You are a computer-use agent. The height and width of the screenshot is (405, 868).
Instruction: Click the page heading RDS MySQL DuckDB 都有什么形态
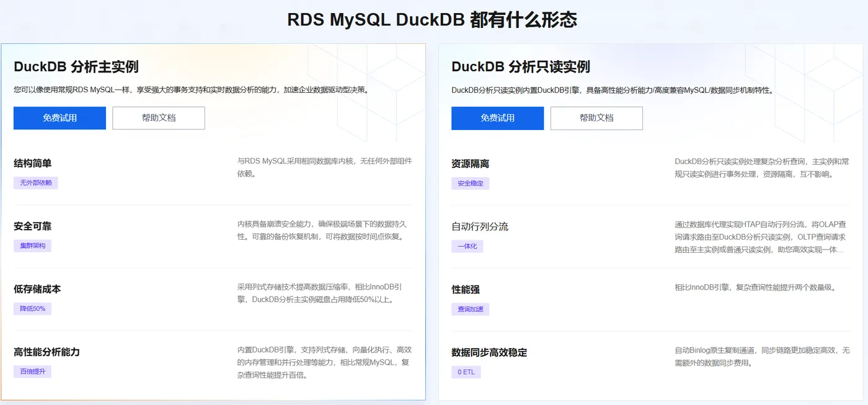pyautogui.click(x=432, y=19)
